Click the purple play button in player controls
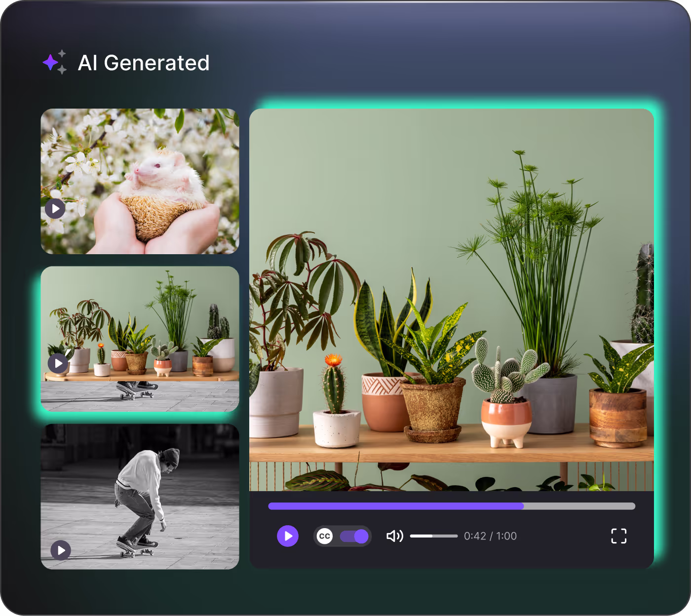 288,536
